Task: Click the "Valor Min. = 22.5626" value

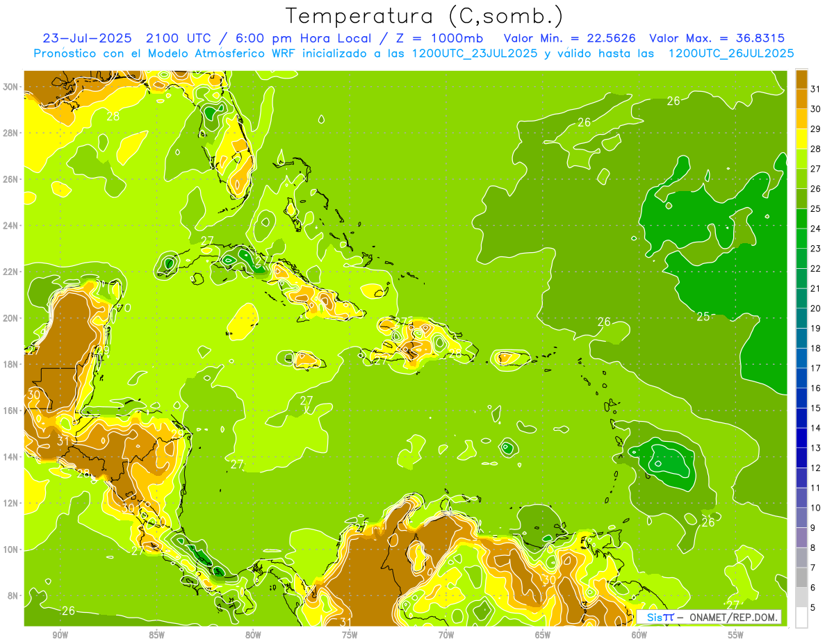Action: coord(571,38)
